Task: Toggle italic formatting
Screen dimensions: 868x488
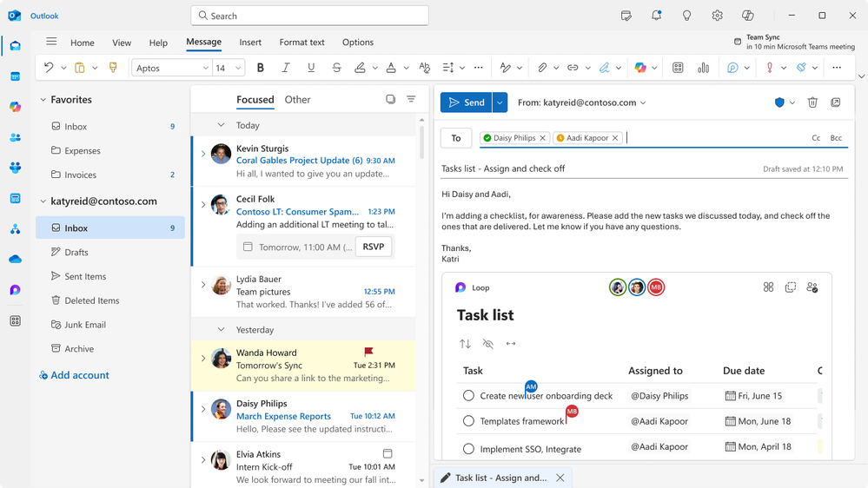Action: [286, 68]
